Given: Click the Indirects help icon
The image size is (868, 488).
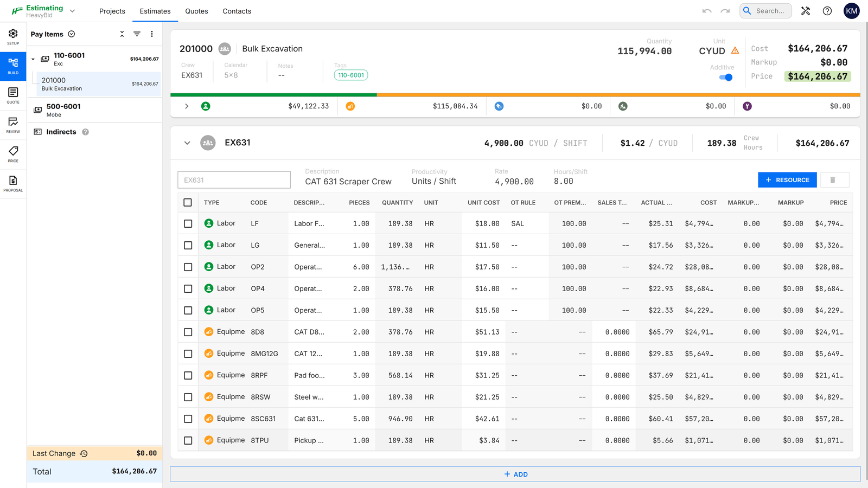Looking at the screenshot, I should 85,132.
